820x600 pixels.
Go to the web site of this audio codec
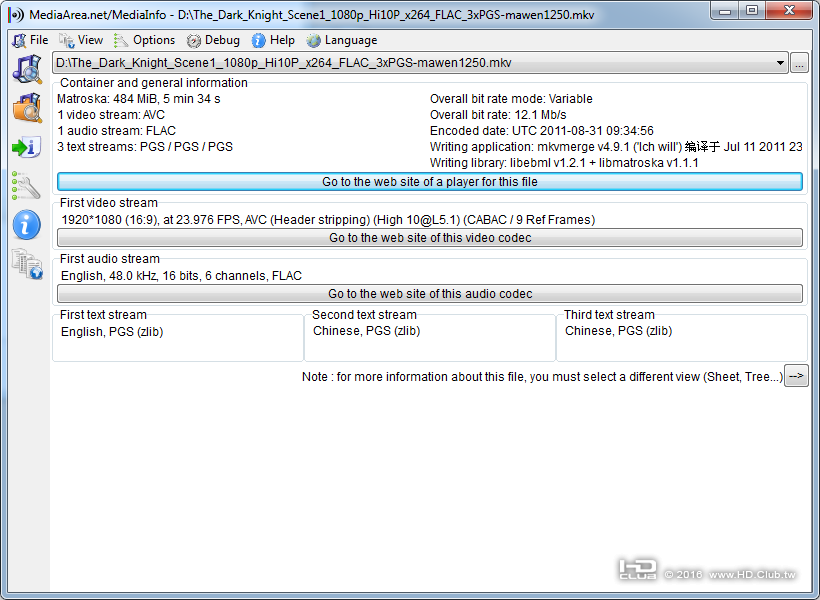[429, 293]
